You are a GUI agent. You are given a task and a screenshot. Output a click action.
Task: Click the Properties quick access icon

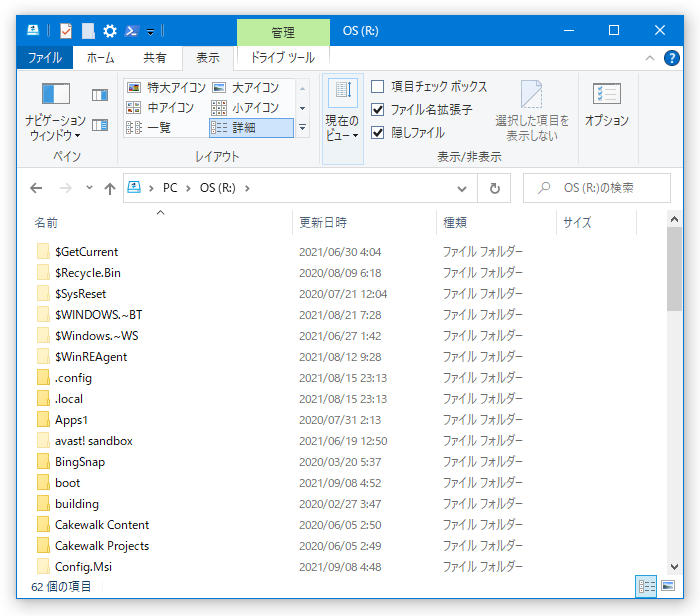pyautogui.click(x=66, y=31)
